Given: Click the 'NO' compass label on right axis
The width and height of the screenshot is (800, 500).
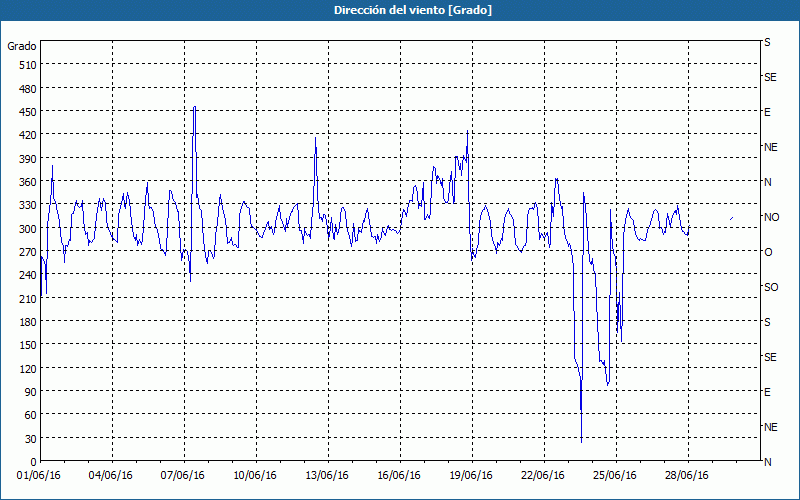Looking at the screenshot, I should point(772,217).
